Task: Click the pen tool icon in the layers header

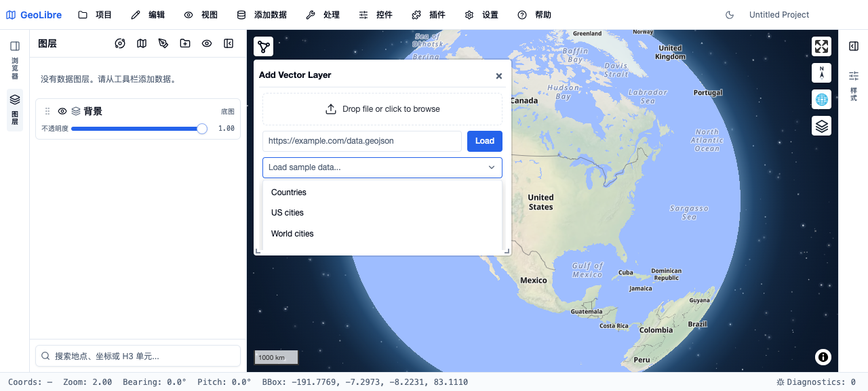Action: tap(163, 43)
